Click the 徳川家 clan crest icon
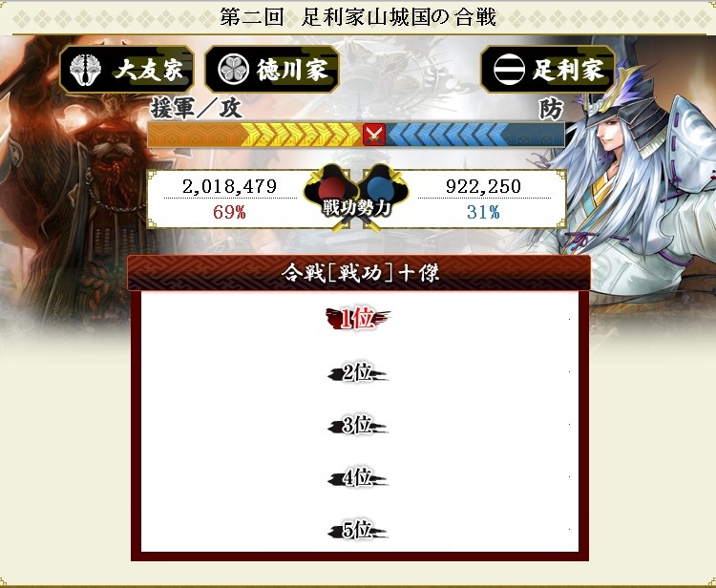 [234, 70]
